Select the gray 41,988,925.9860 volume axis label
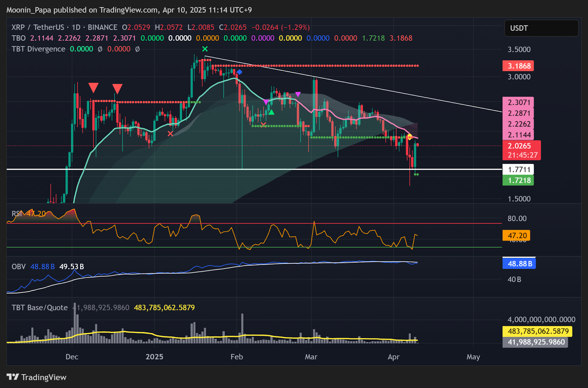588x388 pixels. [x=535, y=342]
